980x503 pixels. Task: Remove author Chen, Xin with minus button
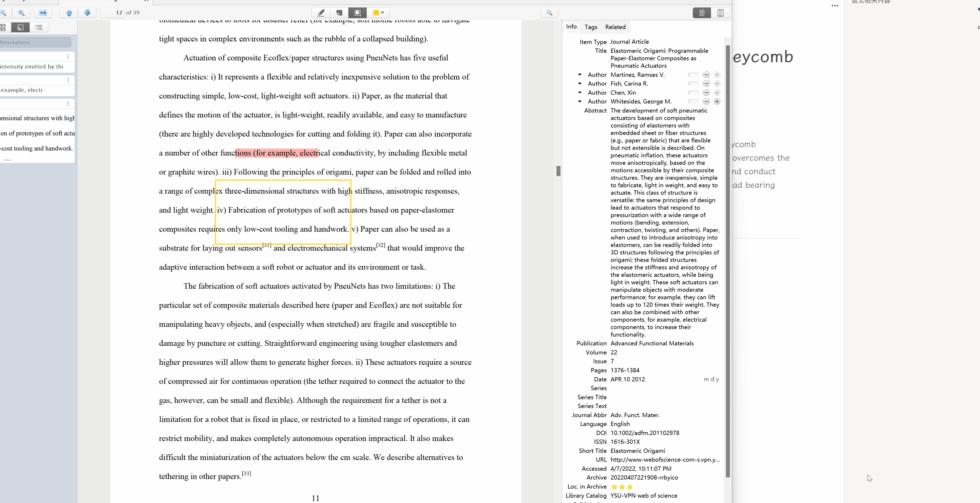pyautogui.click(x=706, y=92)
